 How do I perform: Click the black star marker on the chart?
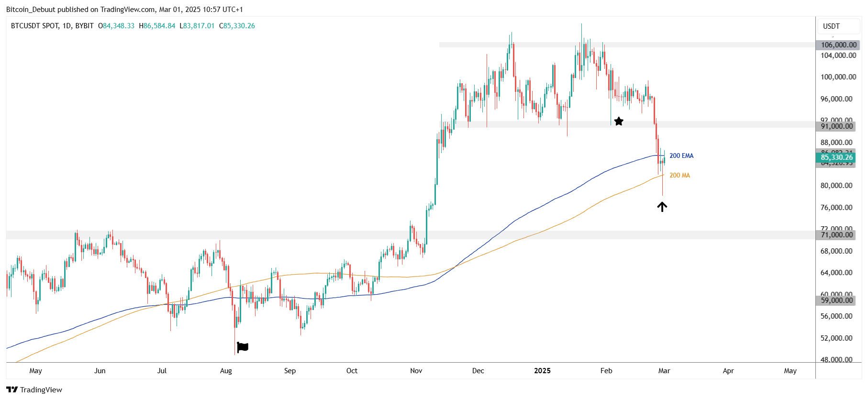pos(619,122)
